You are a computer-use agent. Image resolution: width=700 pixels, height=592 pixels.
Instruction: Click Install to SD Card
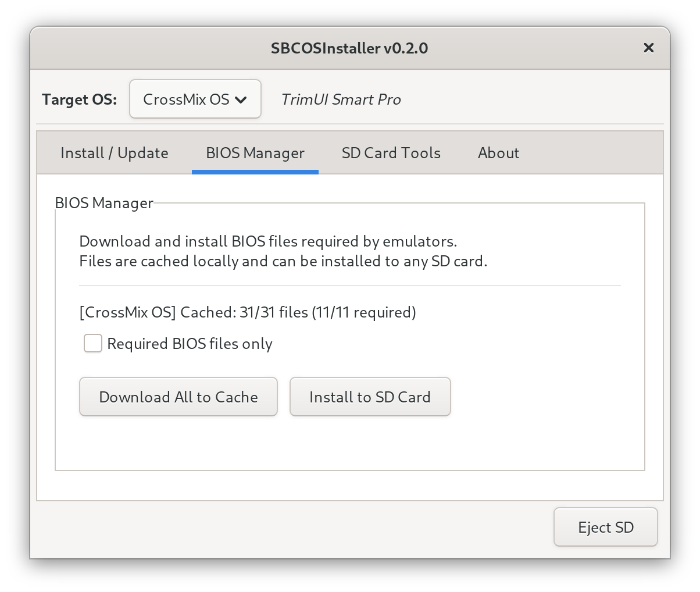click(x=370, y=397)
